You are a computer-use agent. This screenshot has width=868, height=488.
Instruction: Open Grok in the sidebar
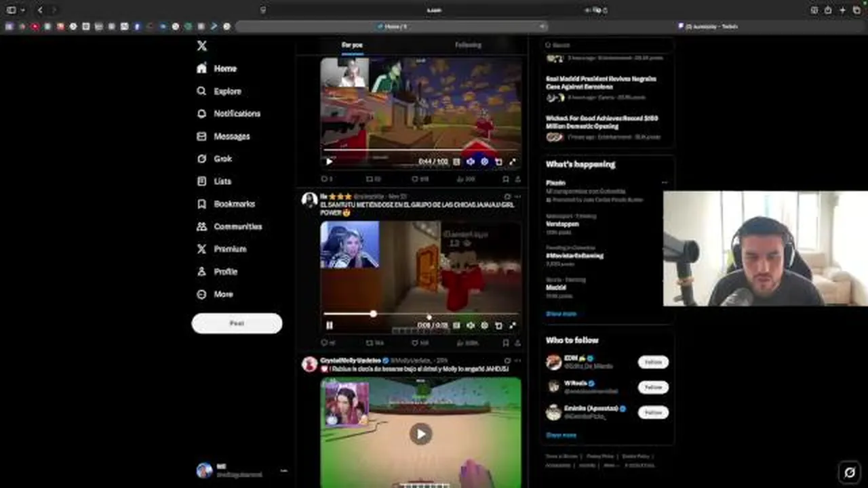click(214, 159)
